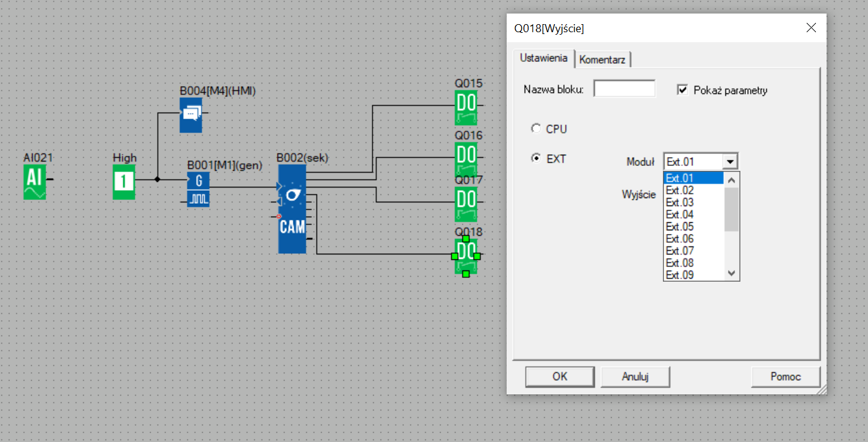Select the Q015 digital output block
868x442 pixels.
(466, 107)
